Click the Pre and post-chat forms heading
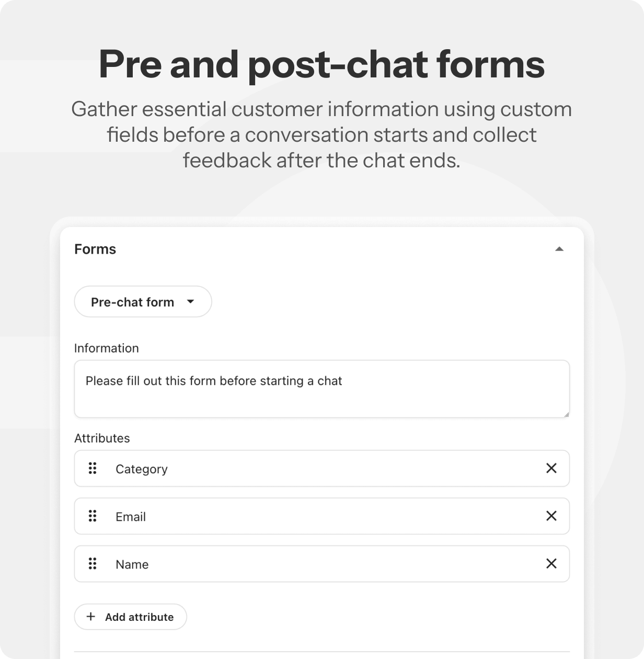 click(321, 64)
